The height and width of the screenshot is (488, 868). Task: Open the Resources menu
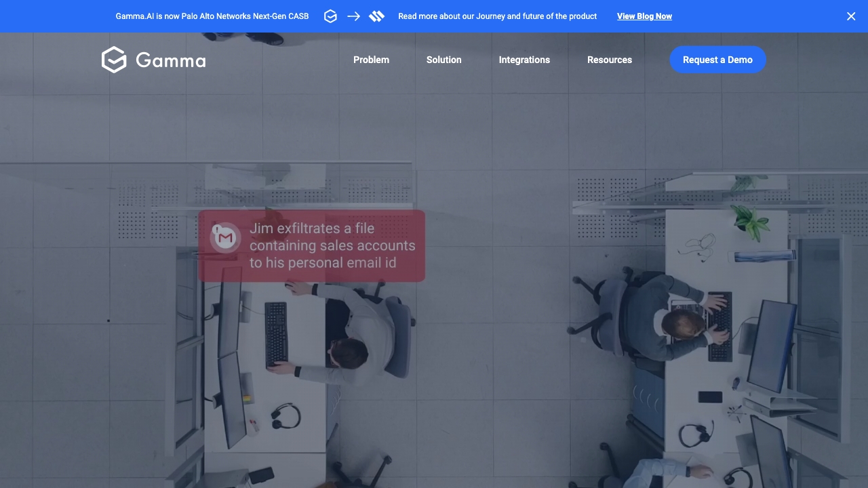610,60
